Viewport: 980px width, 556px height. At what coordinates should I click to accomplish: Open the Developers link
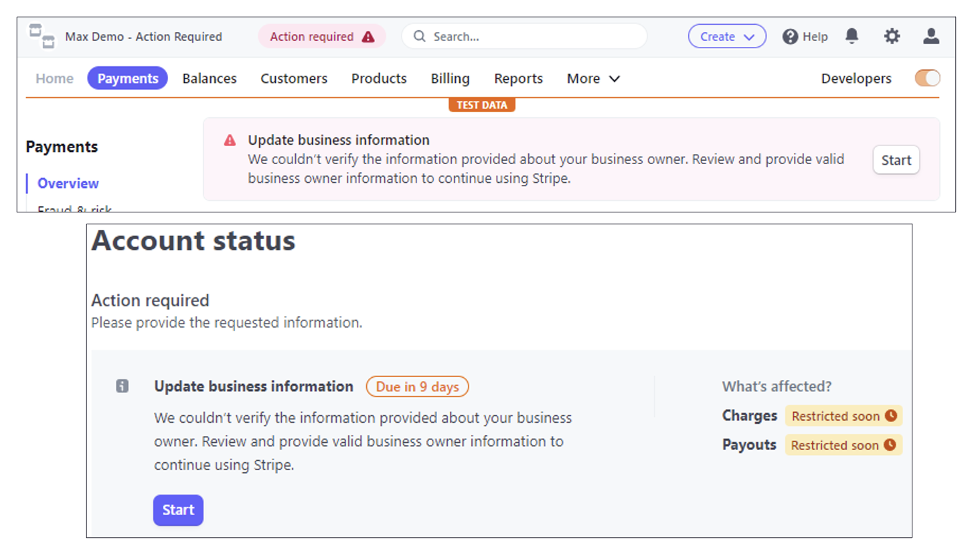856,78
